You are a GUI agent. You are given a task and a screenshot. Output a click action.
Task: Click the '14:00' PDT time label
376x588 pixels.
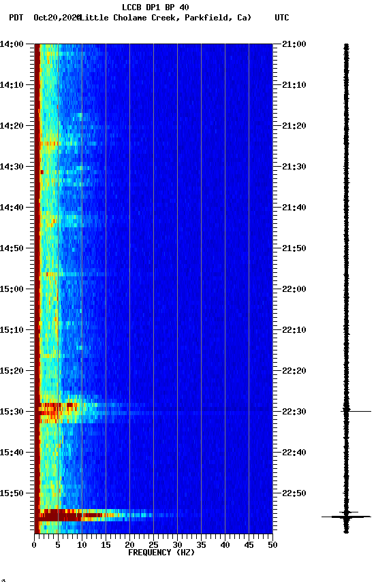point(12,44)
